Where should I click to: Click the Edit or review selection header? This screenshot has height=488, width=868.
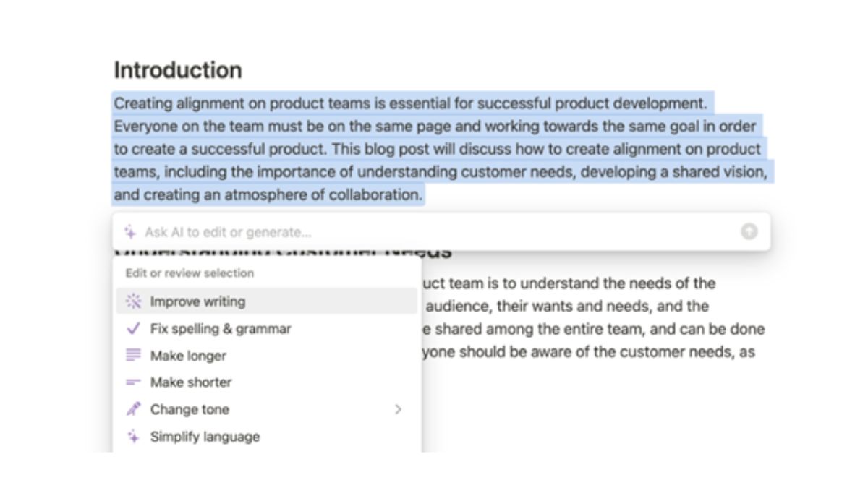(x=190, y=273)
